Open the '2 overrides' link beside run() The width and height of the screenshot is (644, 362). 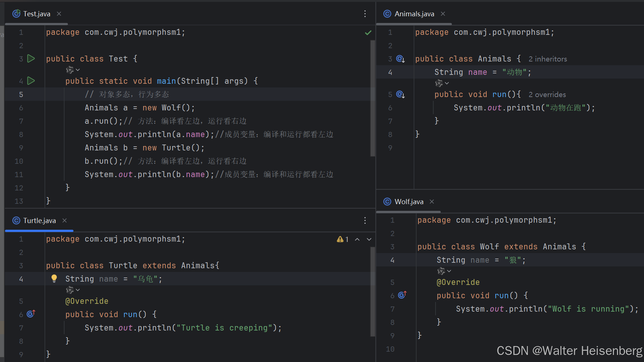pos(547,94)
